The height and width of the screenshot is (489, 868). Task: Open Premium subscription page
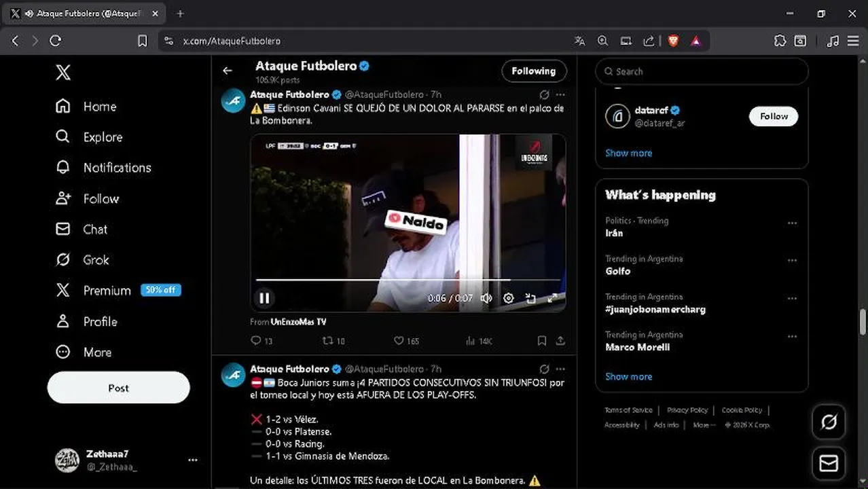[117, 291]
